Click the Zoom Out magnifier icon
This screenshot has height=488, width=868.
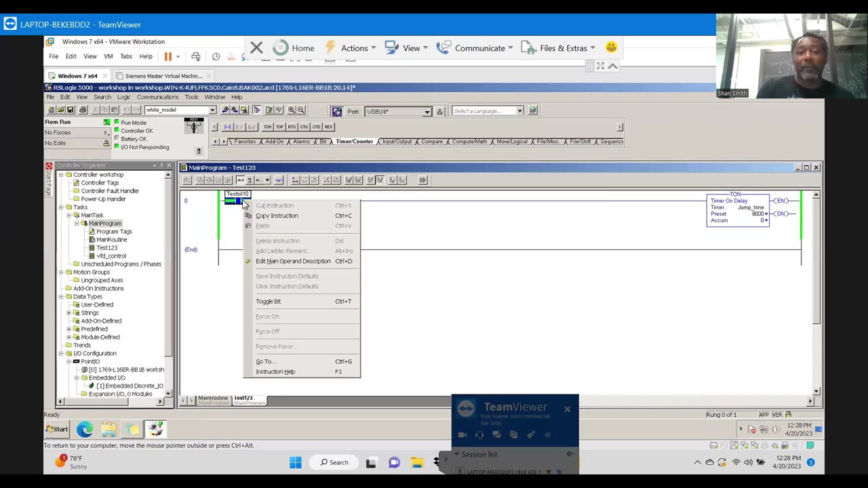pos(301,110)
